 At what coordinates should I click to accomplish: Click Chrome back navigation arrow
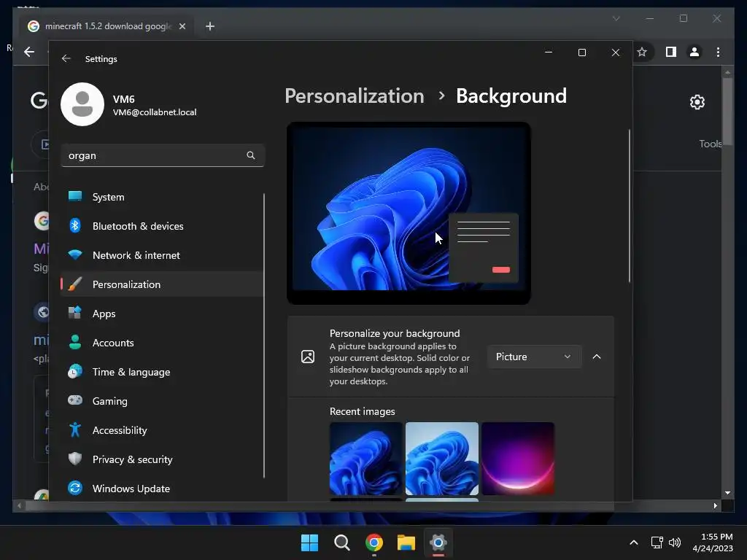(29, 52)
